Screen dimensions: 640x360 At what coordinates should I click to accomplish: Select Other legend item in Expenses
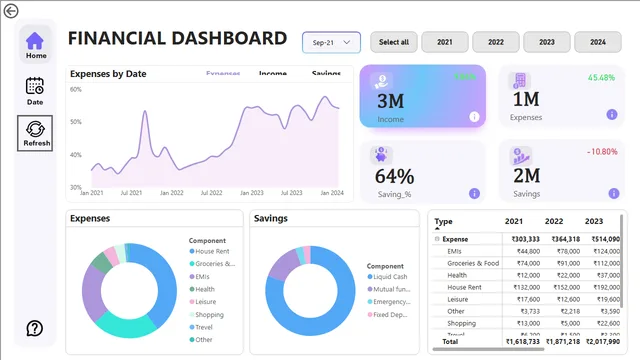click(x=201, y=340)
